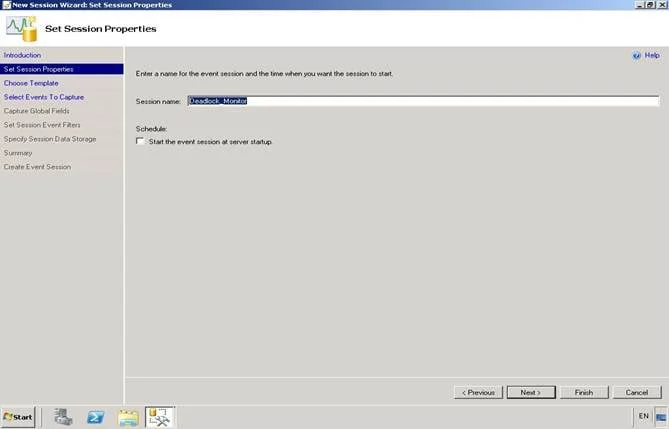Open the Select Events To Capture step

click(x=44, y=97)
